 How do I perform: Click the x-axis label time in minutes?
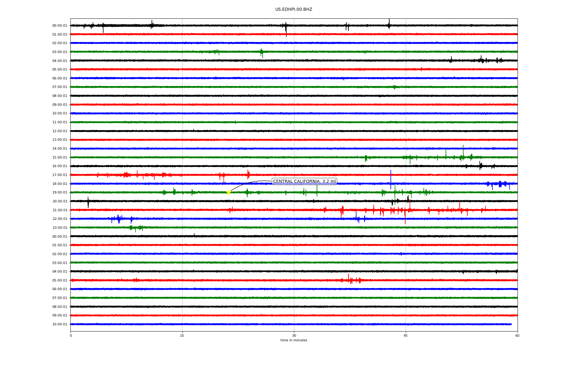pos(294,340)
